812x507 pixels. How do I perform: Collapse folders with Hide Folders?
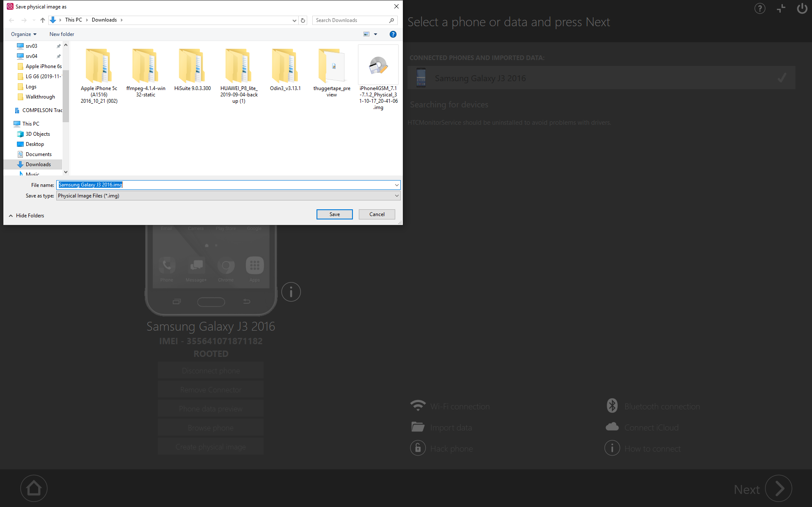click(x=26, y=216)
